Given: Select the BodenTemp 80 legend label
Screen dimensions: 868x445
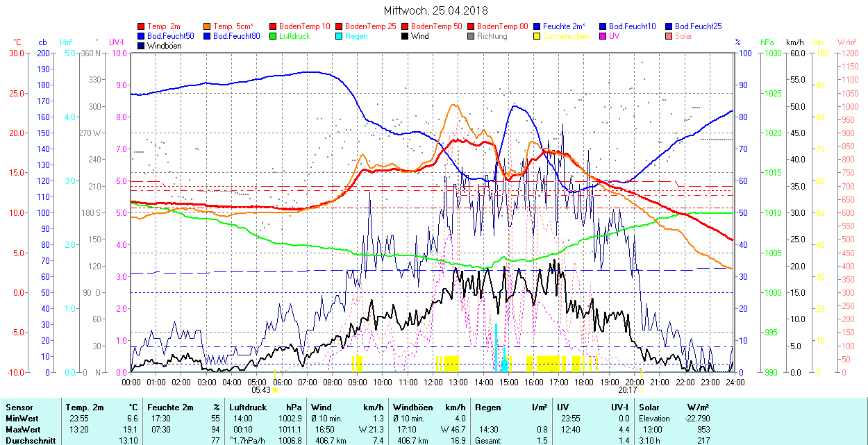Looking at the screenshot, I should (502, 26).
